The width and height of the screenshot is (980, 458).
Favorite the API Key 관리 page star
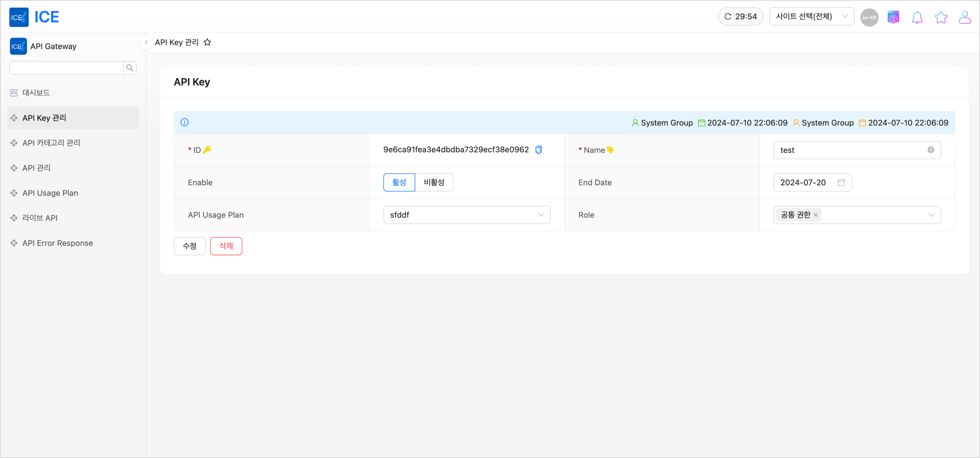pyautogui.click(x=207, y=42)
